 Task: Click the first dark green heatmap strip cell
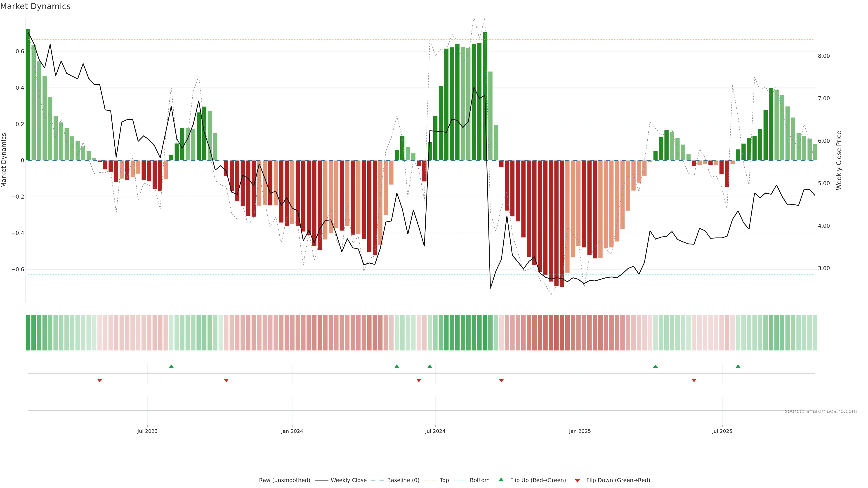click(x=28, y=333)
